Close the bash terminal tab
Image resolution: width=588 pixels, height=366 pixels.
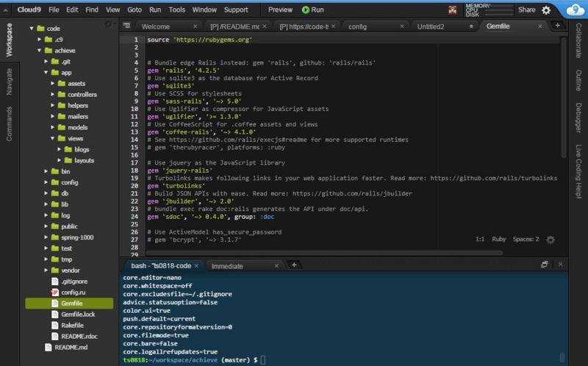coord(196,265)
